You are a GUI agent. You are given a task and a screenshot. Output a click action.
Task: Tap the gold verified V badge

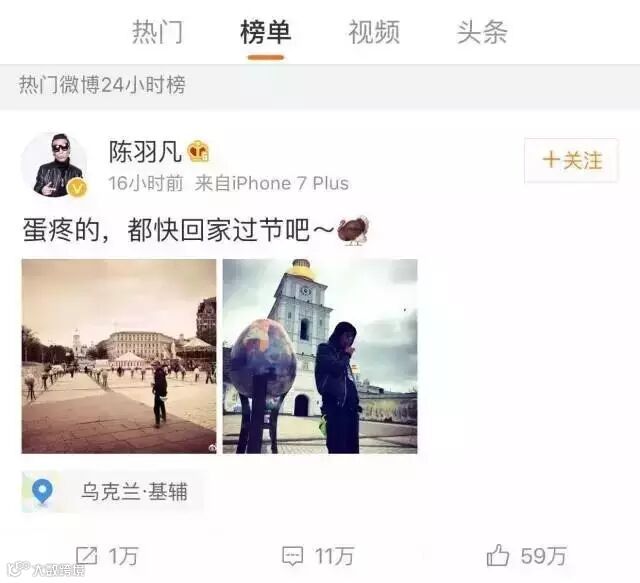(78, 188)
